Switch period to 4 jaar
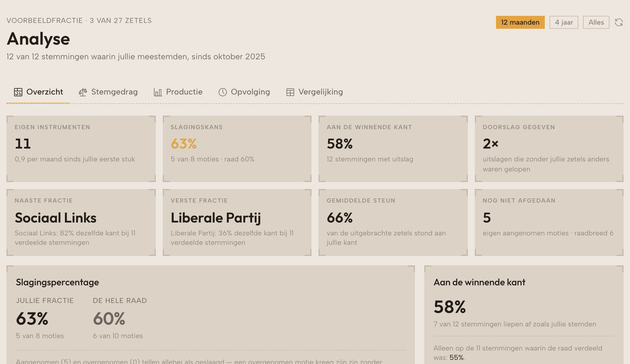The image size is (630, 364). click(x=564, y=22)
